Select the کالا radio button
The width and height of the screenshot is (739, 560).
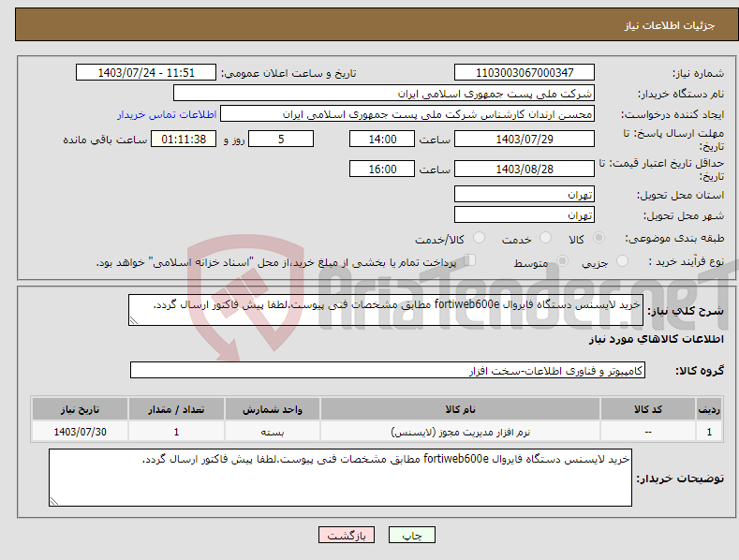[599, 238]
